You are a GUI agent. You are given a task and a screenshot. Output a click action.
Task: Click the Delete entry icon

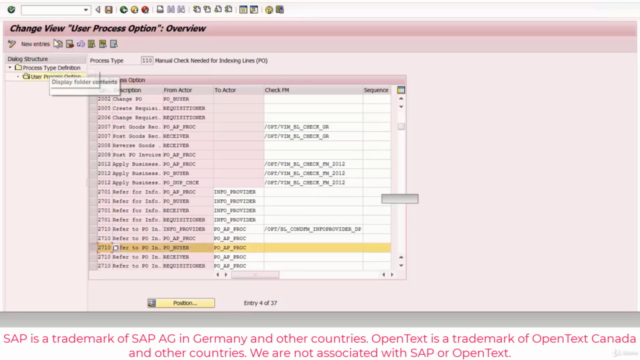point(70,44)
